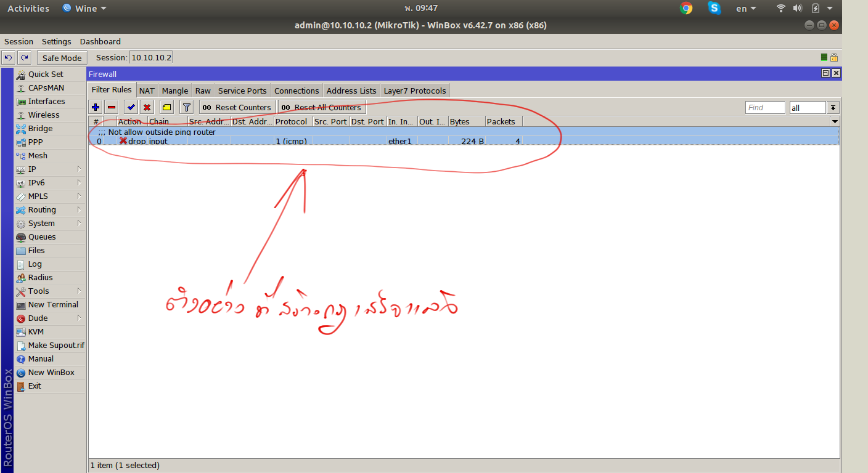Open the Dashboard menu
Image resolution: width=868 pixels, height=473 pixels.
[x=100, y=41]
